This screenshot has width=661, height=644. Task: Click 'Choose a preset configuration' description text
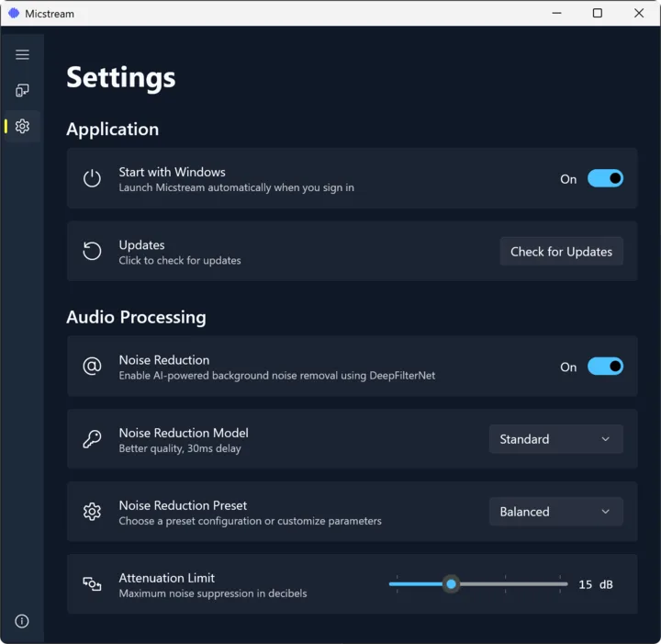coord(250,521)
